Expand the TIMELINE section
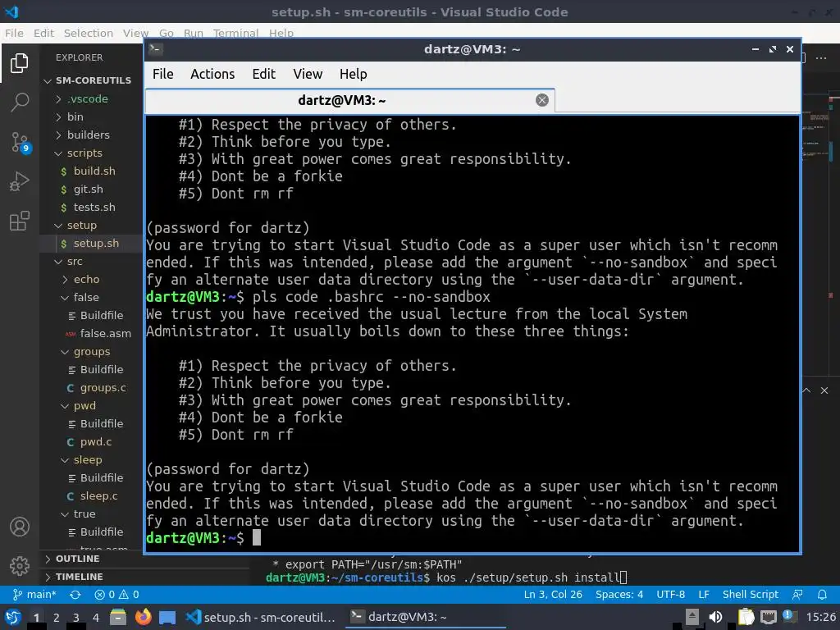840x630 pixels. [x=79, y=577]
